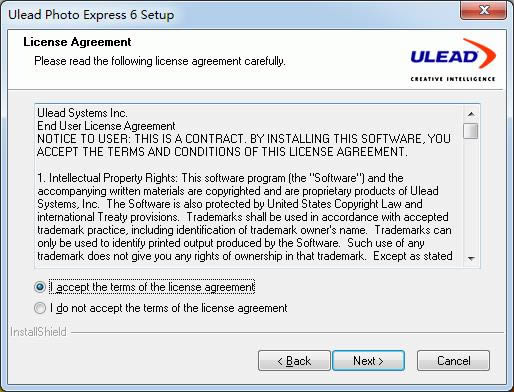The height and width of the screenshot is (392, 514).
Task: Cancel the Ulead Photo Express setup
Action: (453, 361)
